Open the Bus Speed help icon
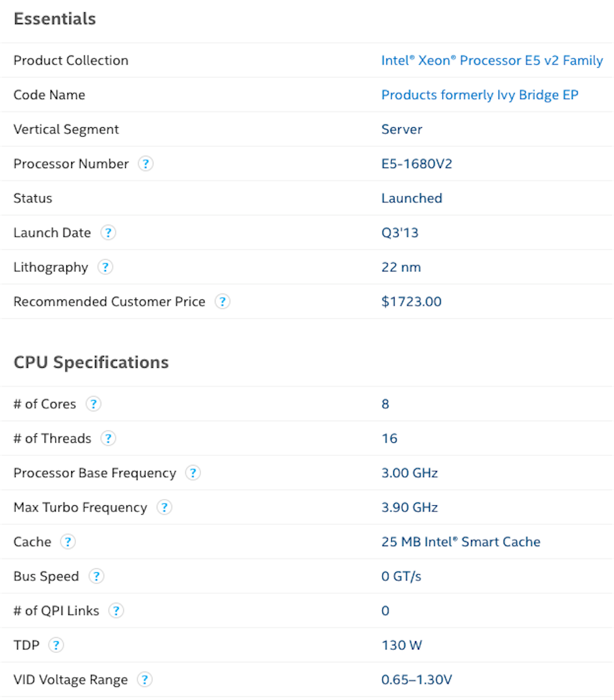This screenshot has height=700, width=614. [96, 576]
